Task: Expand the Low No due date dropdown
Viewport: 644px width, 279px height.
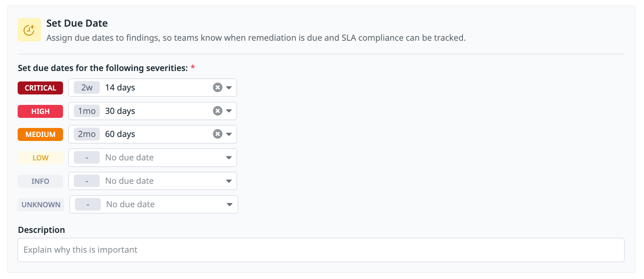Action: pyautogui.click(x=229, y=158)
